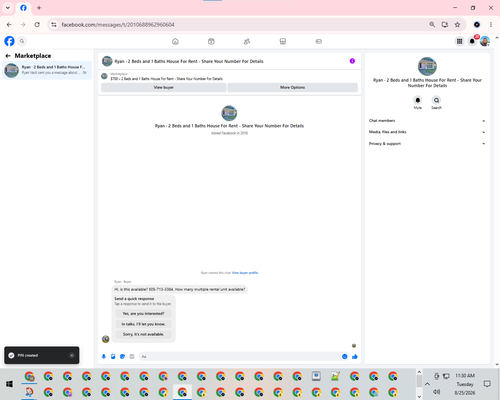Select the Ryan house-for-rent conversation
The width and height of the screenshot is (500, 400).
47,70
